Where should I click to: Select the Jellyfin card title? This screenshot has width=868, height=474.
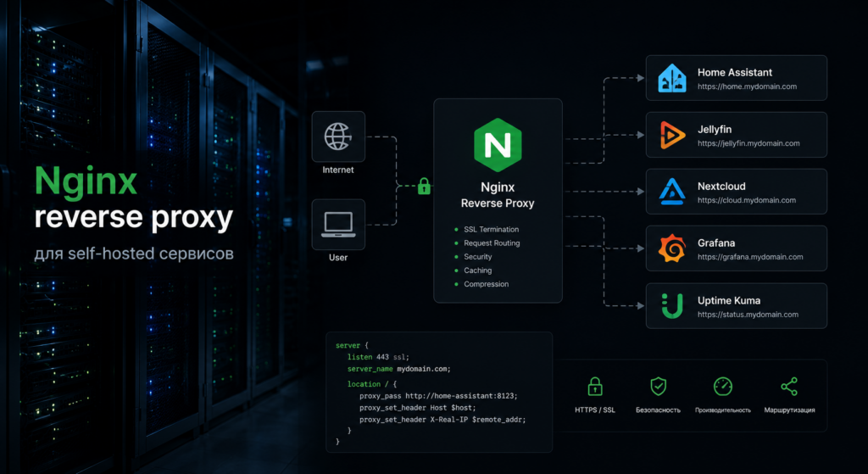coord(714,130)
